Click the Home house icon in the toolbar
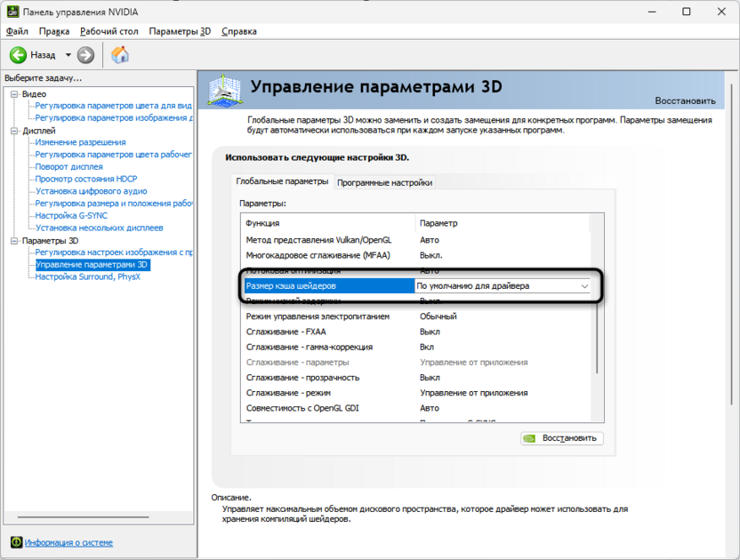This screenshot has height=560, width=740. tap(120, 55)
